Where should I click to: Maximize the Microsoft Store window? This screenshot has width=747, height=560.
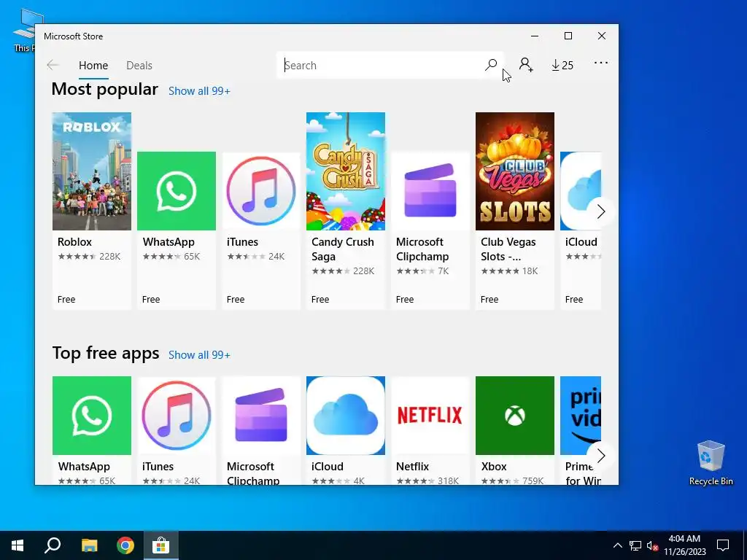(568, 36)
